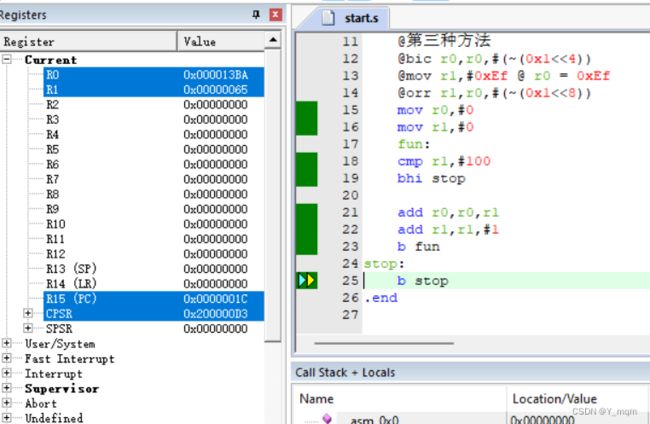The height and width of the screenshot is (424, 650).
Task: Click gutter marker beside line 18
Action: [307, 161]
